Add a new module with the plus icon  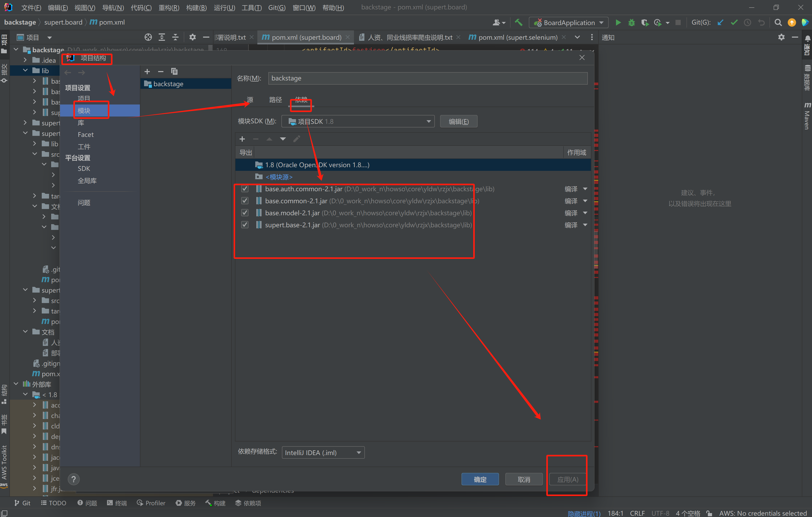point(147,72)
